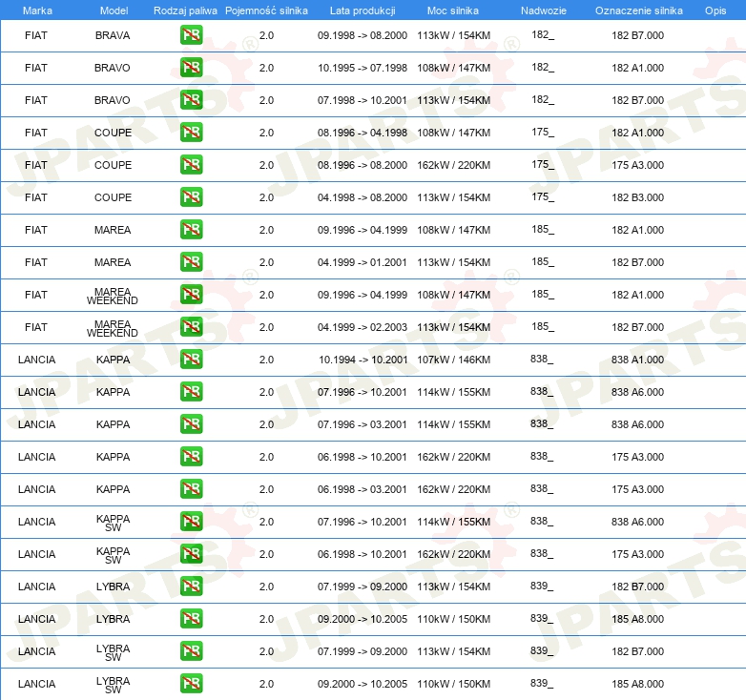Select engine code 838 A1.000
The width and height of the screenshot is (746, 700).
637,359
